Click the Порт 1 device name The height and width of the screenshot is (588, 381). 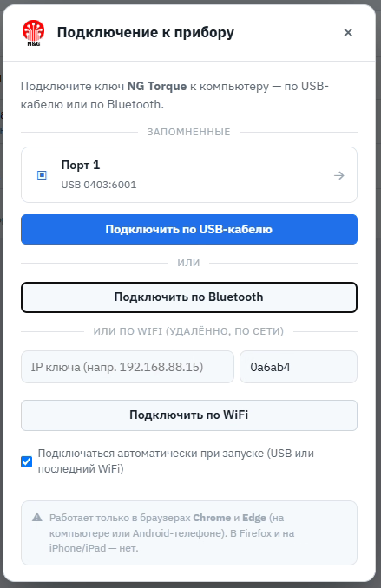coord(81,165)
